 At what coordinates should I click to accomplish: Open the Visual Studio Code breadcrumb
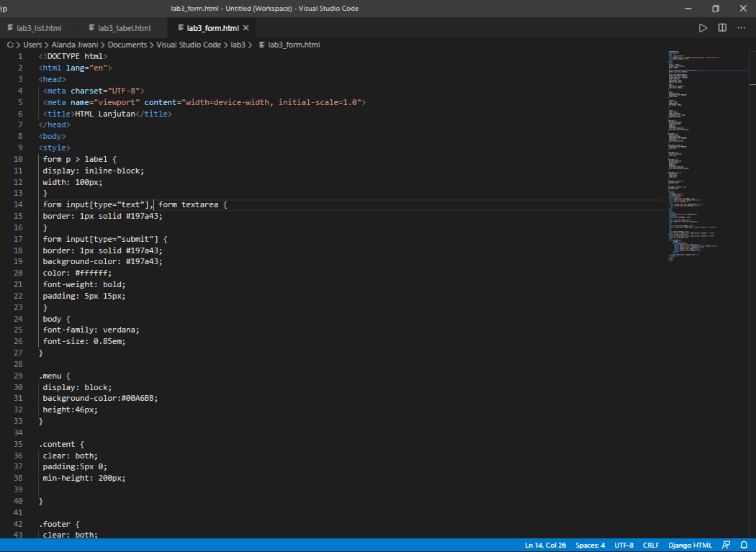click(x=189, y=45)
